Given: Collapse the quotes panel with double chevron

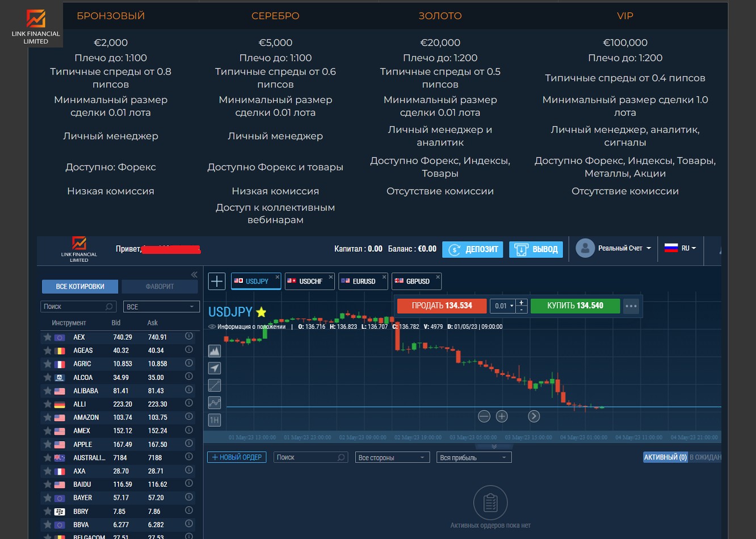Looking at the screenshot, I should [194, 274].
